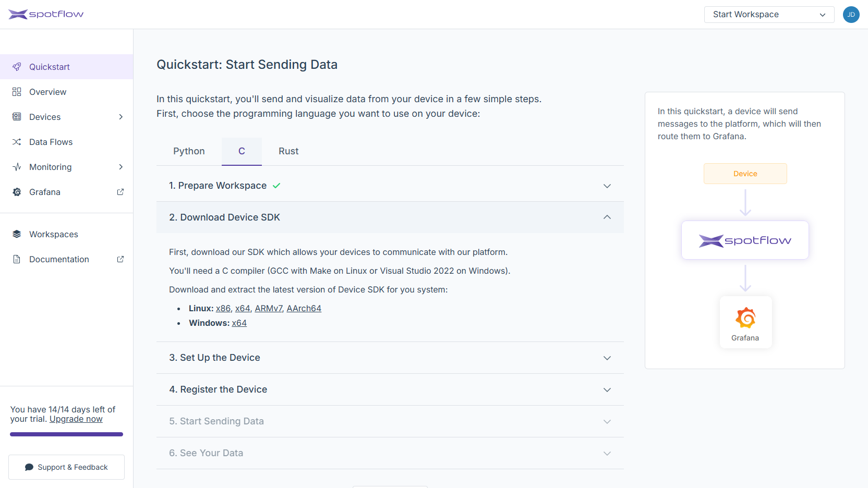This screenshot has height=488, width=868.
Task: Click the Support & Feedback button
Action: coord(66,467)
